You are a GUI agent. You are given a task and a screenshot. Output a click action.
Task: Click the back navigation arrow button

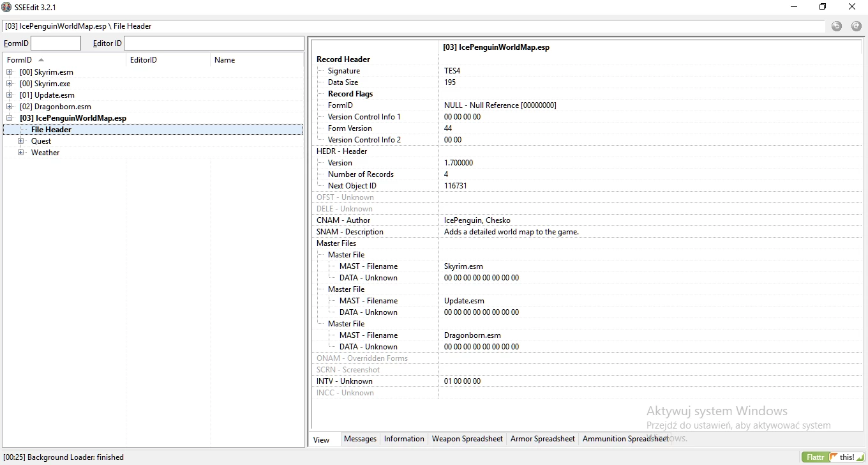(837, 26)
